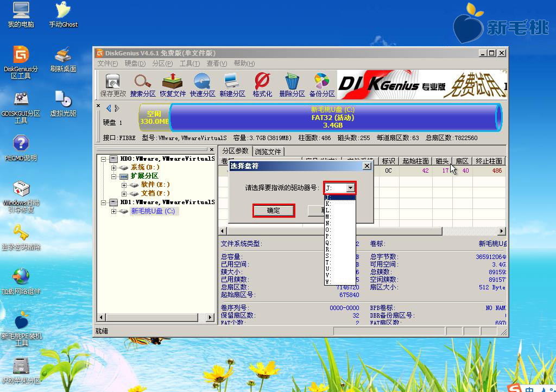This screenshot has height=392, width=556.
Task: Click the 刷新桌面 desktop icon
Action: click(63, 59)
